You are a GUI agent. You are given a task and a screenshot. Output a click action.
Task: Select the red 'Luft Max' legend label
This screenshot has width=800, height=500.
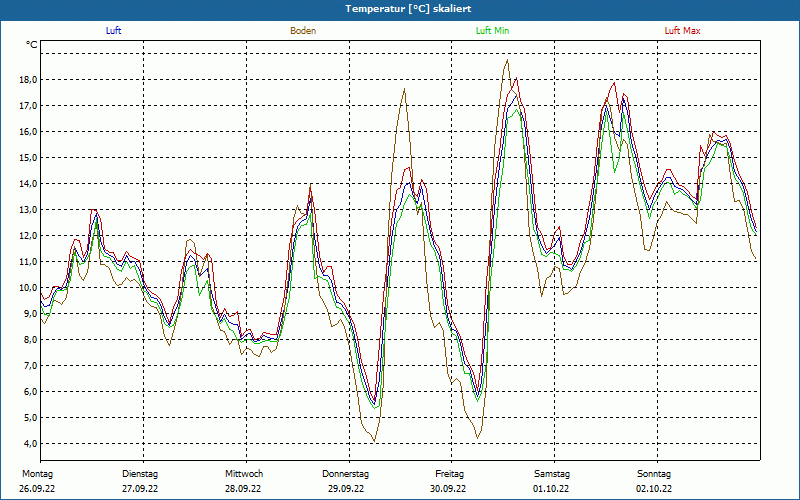(682, 31)
